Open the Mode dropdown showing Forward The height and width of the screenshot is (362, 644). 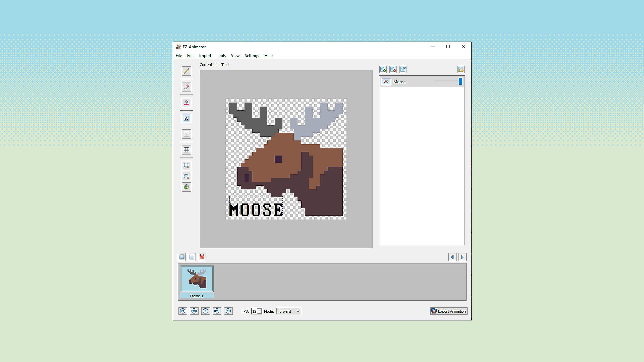[x=288, y=311]
